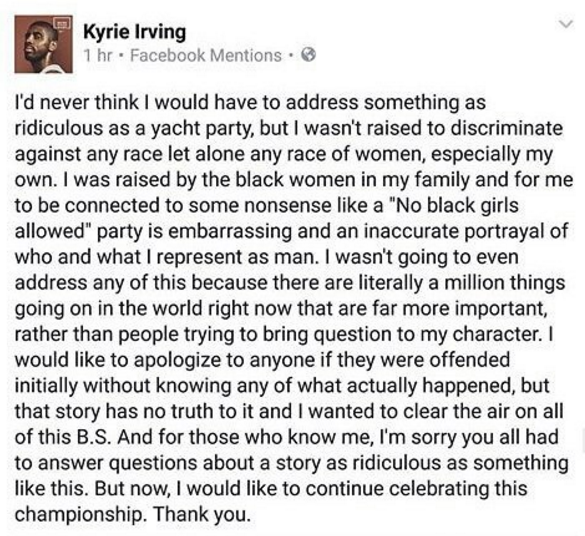Click the word "portrayal" in the post

(x=501, y=232)
